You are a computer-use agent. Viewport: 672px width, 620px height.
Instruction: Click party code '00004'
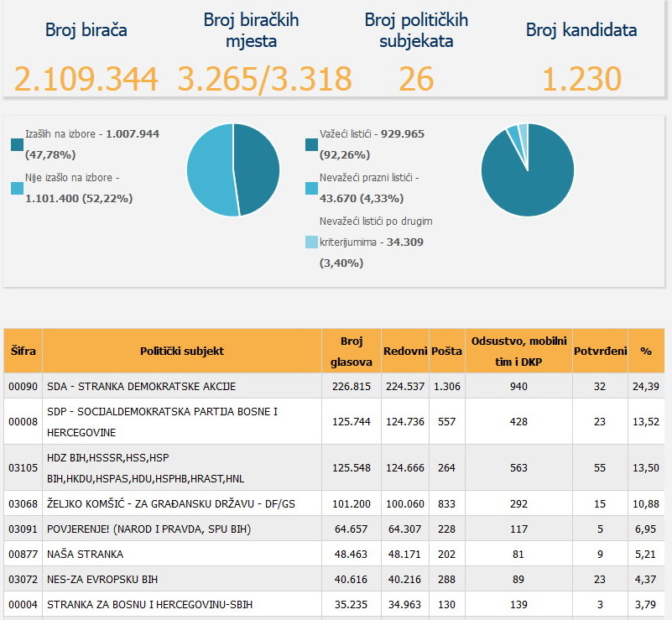(23, 605)
